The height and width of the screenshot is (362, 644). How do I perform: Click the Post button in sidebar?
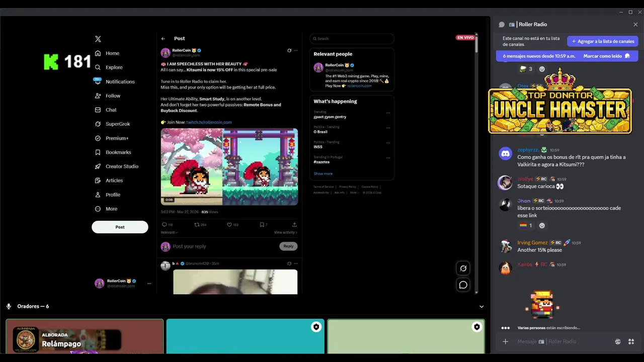coord(120,227)
